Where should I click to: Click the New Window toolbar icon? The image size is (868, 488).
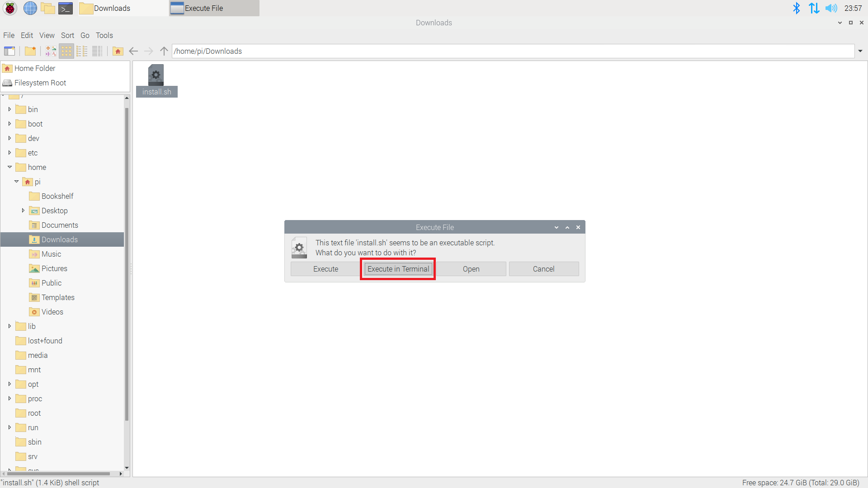(x=9, y=51)
